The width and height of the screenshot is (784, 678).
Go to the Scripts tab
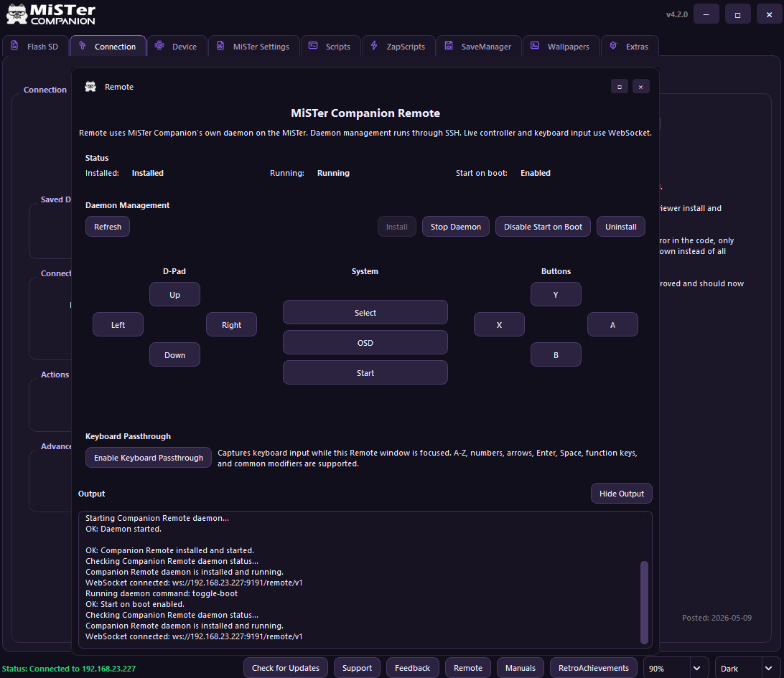(x=330, y=46)
